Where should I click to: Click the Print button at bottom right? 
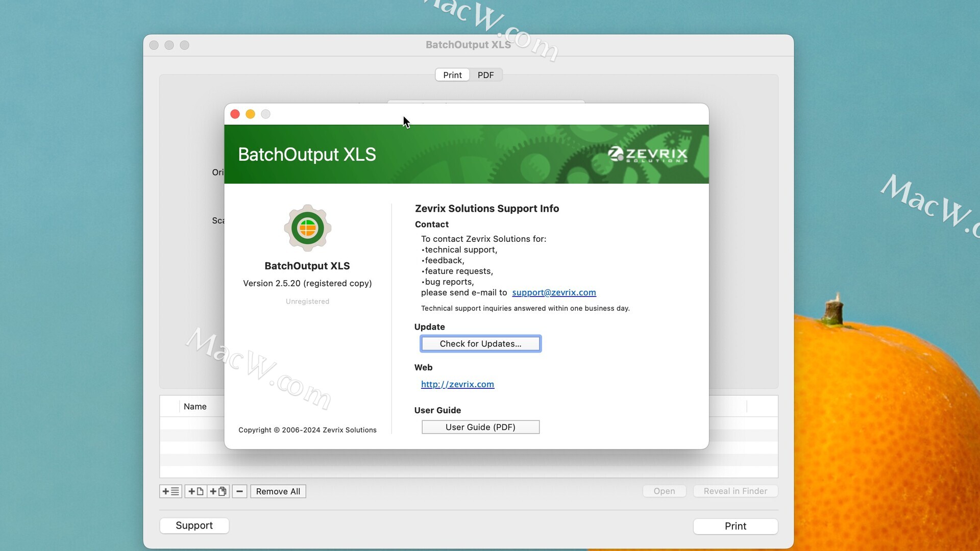[x=736, y=526]
